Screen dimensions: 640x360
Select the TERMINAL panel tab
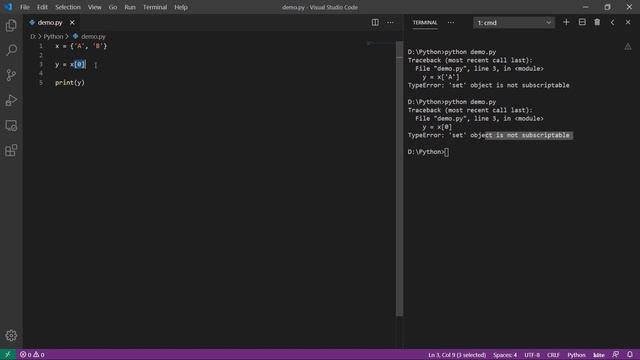coord(424,22)
